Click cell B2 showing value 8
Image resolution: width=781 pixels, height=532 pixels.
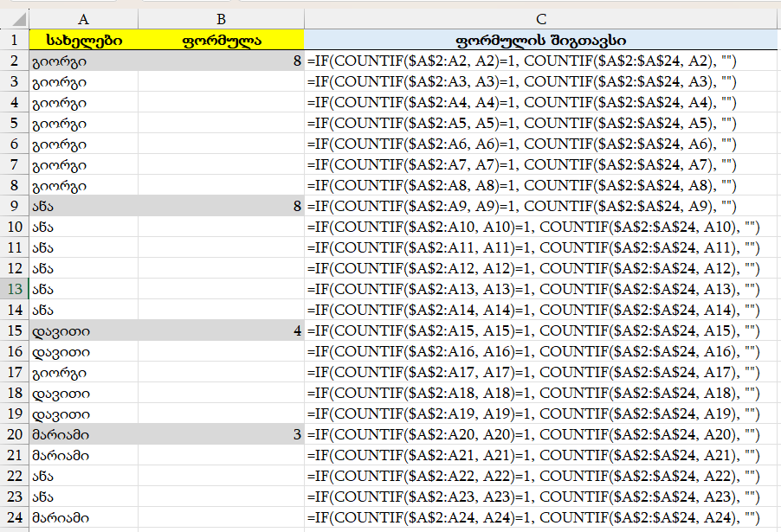click(x=221, y=61)
